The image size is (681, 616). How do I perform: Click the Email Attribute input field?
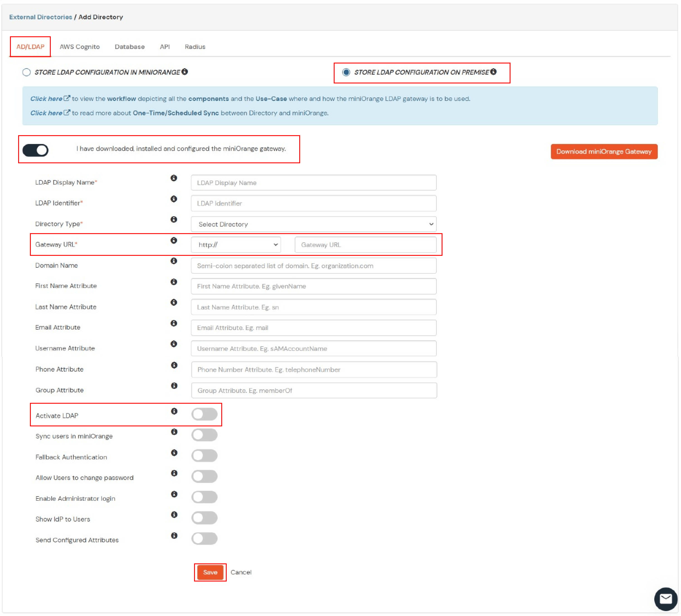coord(314,328)
